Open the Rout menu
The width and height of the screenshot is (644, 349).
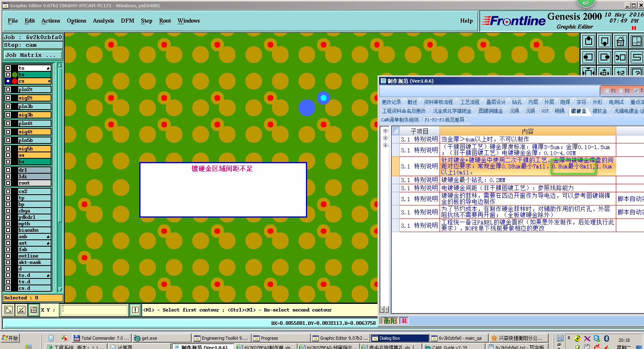click(165, 21)
